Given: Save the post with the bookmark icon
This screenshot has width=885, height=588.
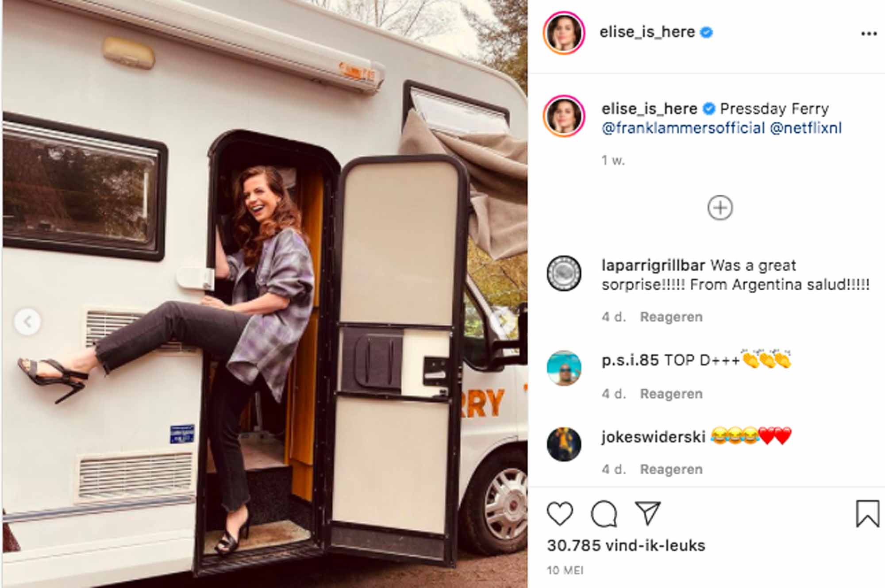Looking at the screenshot, I should click(x=867, y=513).
